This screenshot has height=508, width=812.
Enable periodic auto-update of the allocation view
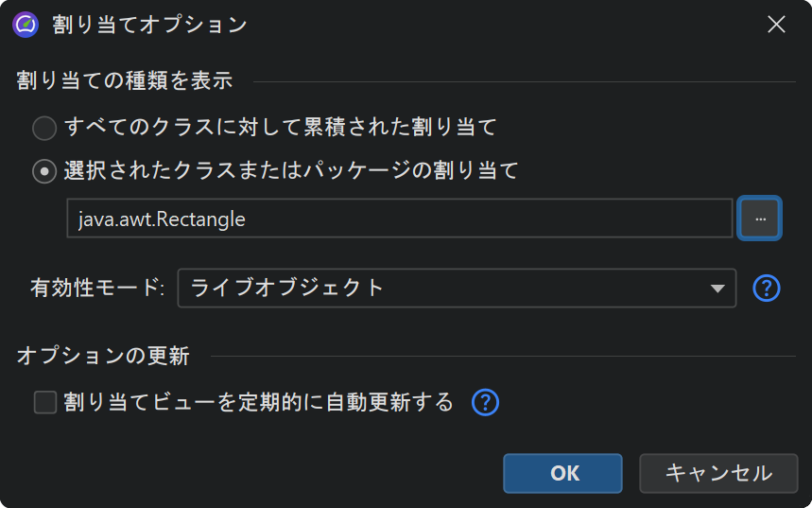coord(45,403)
